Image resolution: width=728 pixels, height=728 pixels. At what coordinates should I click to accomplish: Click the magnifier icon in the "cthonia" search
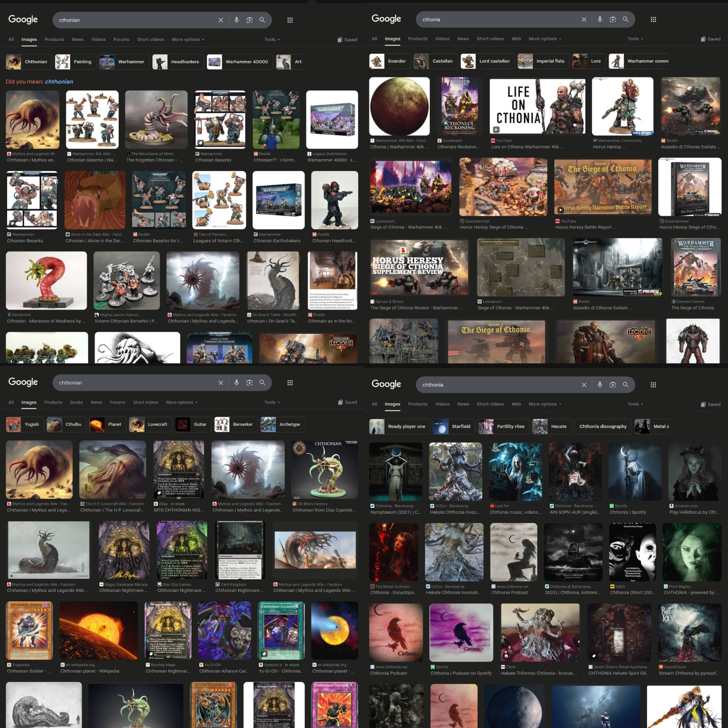(625, 20)
